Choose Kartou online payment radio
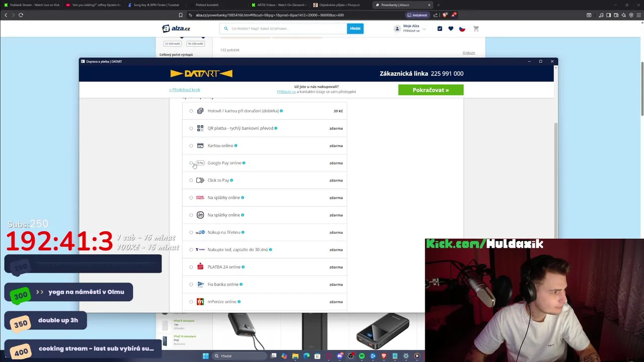 (191, 146)
